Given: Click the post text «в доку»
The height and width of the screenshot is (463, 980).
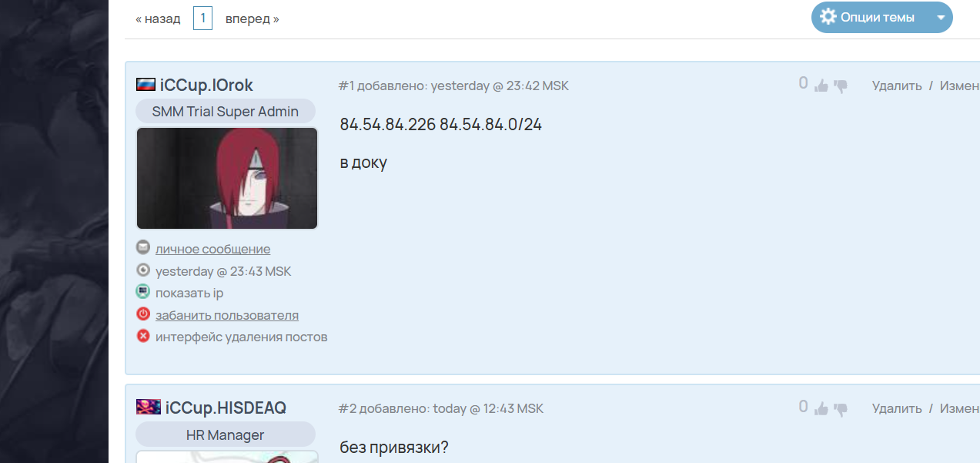Looking at the screenshot, I should (x=363, y=163).
